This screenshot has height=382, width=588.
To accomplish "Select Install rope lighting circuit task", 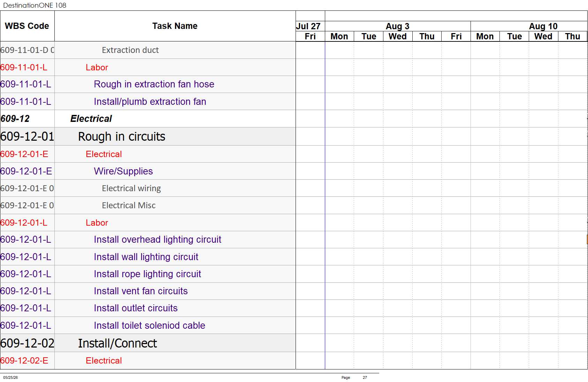I will tap(147, 274).
